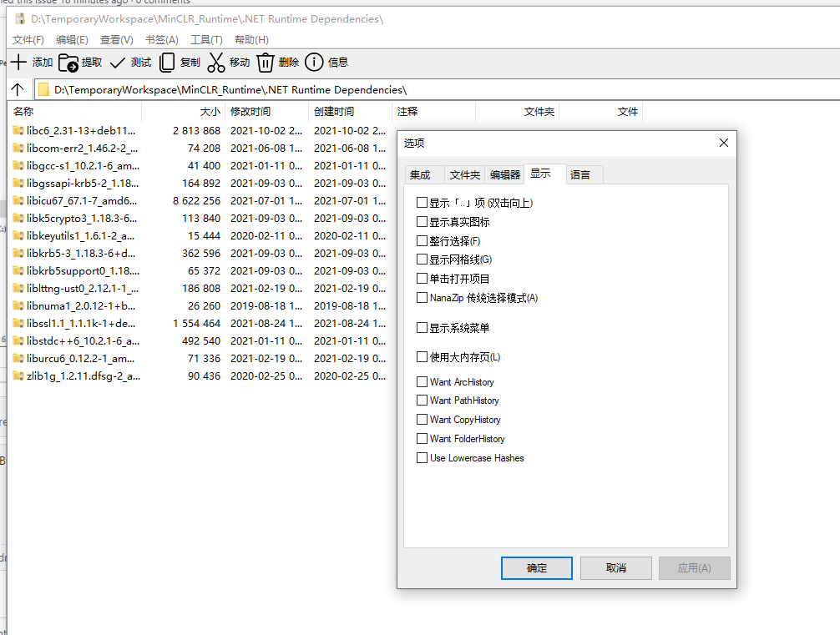Open the 编辑(E) menu
The image size is (840, 635).
click(x=72, y=39)
